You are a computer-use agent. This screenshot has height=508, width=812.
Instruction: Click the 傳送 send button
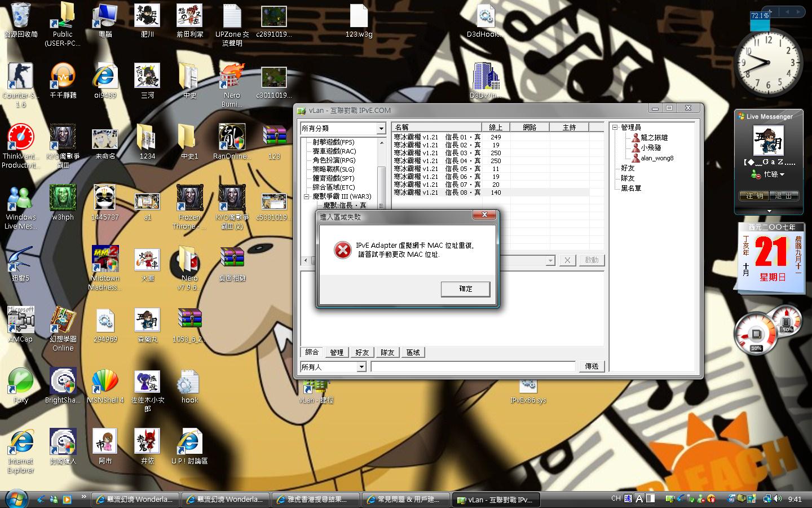coord(592,366)
